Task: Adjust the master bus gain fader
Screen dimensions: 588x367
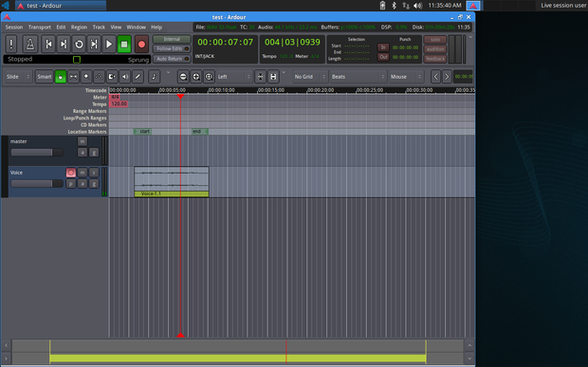Action: coord(37,152)
